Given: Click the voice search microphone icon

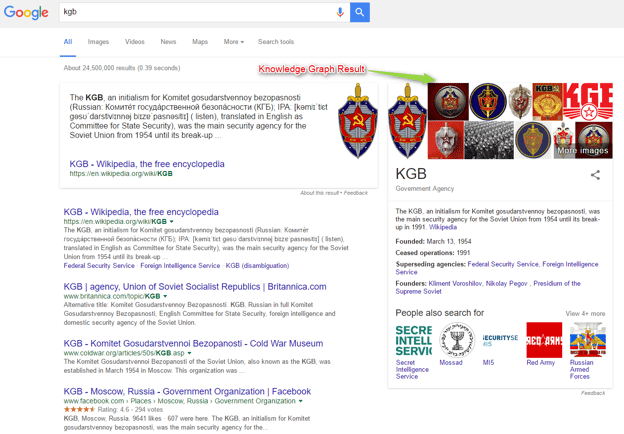Looking at the screenshot, I should (x=339, y=12).
